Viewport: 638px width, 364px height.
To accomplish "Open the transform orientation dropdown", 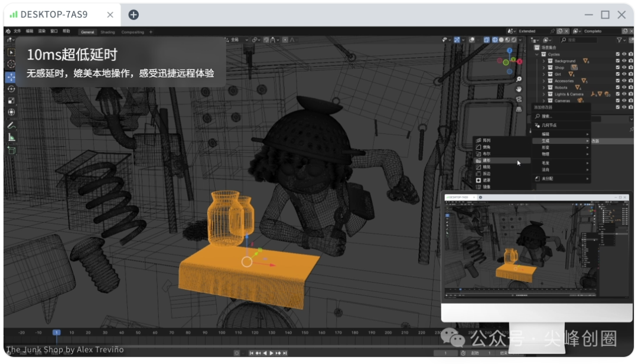I will coord(237,40).
